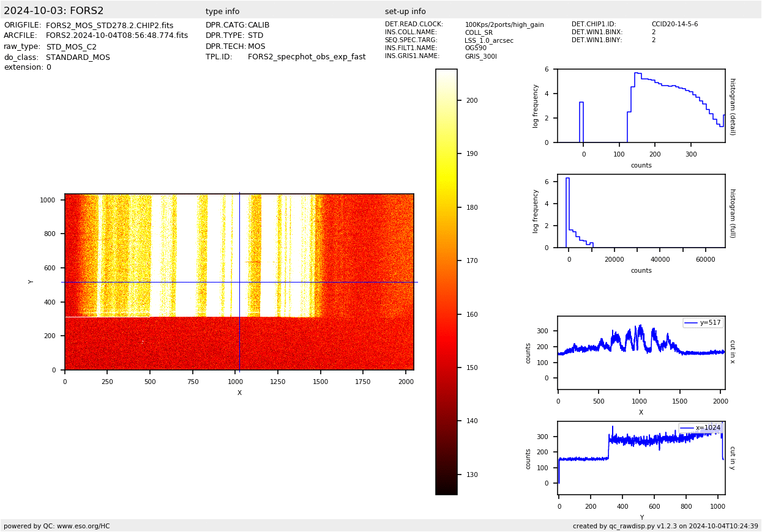Click the page title 2024-10-03: FORS2
Screen dimensions: 762x532
[x=54, y=11]
